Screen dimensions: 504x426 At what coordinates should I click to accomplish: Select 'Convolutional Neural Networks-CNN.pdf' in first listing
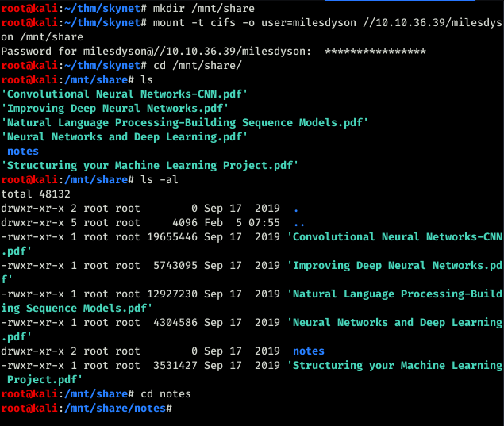[125, 94]
